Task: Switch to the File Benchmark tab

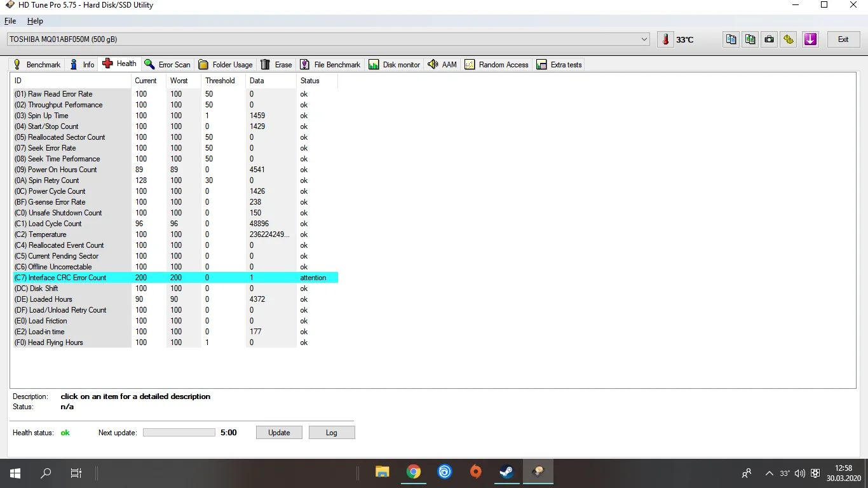Action: click(330, 64)
